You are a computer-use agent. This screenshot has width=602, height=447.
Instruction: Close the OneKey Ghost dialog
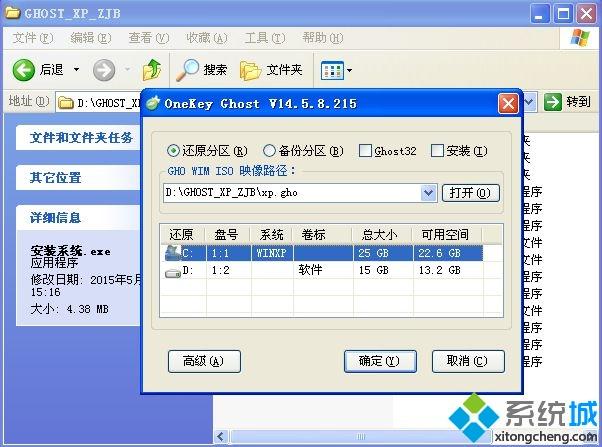coord(508,103)
